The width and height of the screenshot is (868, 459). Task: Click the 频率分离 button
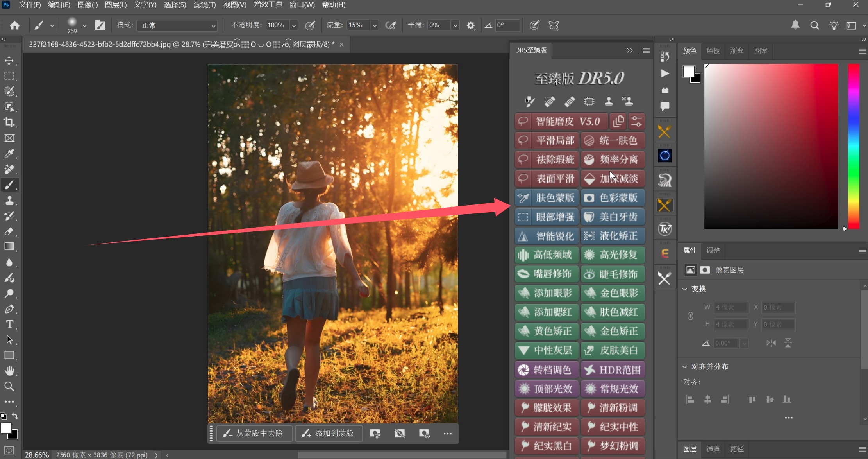(x=613, y=160)
